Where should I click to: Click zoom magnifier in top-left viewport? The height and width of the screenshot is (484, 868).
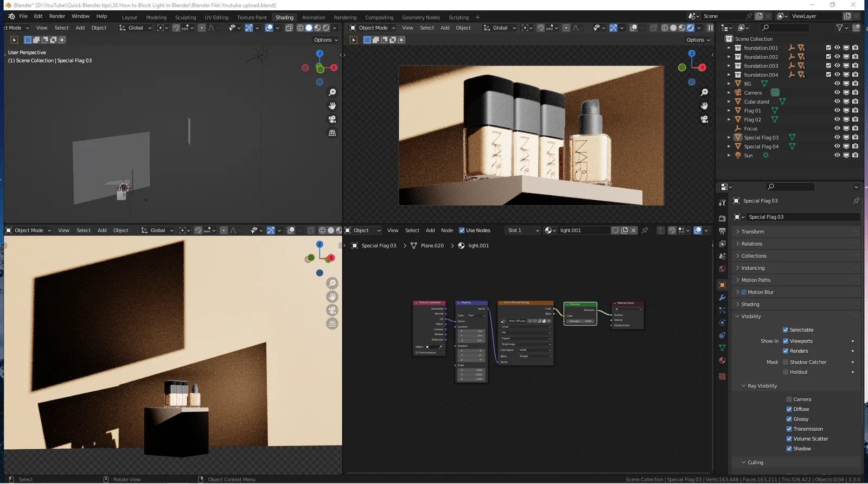[x=333, y=93]
